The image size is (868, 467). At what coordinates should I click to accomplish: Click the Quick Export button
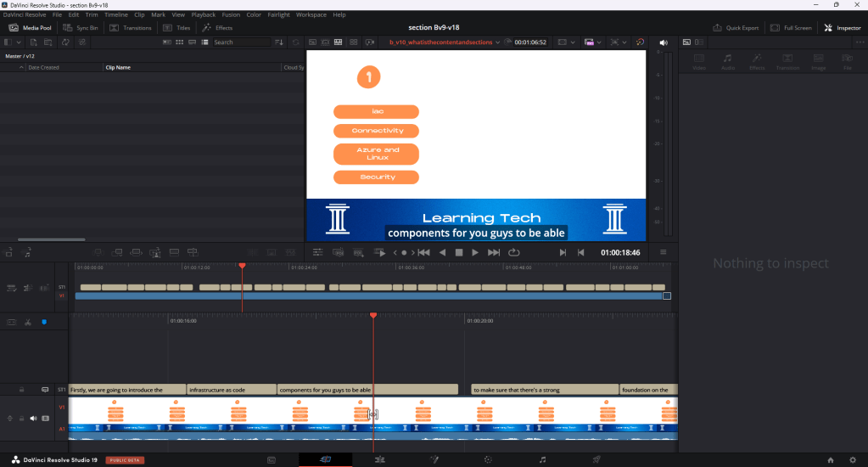coord(735,28)
